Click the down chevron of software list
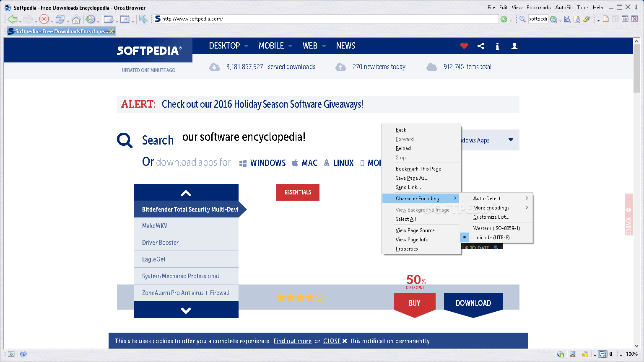This screenshot has height=362, width=644. tap(186, 310)
